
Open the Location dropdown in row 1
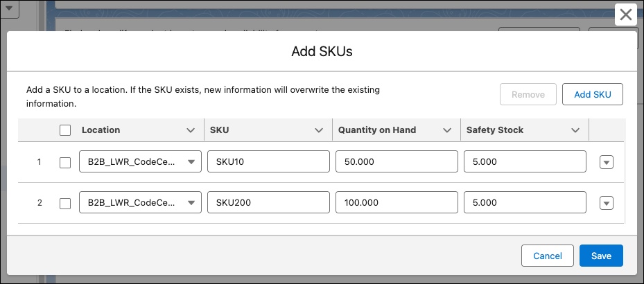point(140,161)
